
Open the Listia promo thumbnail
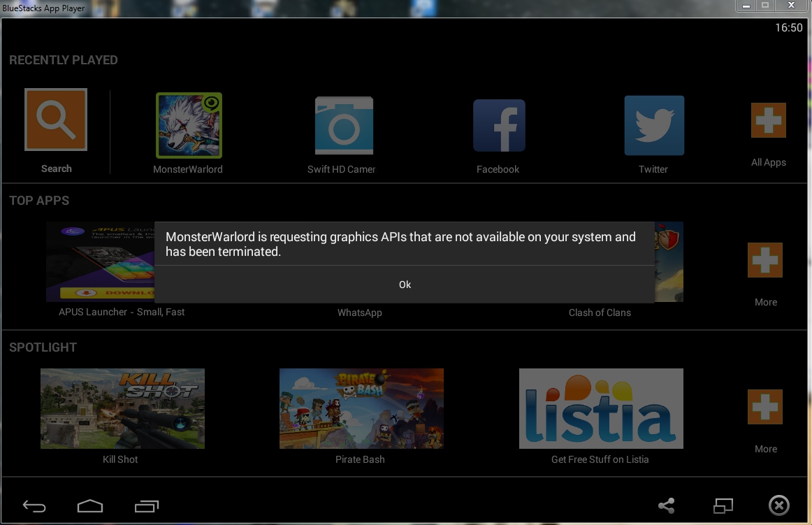601,408
